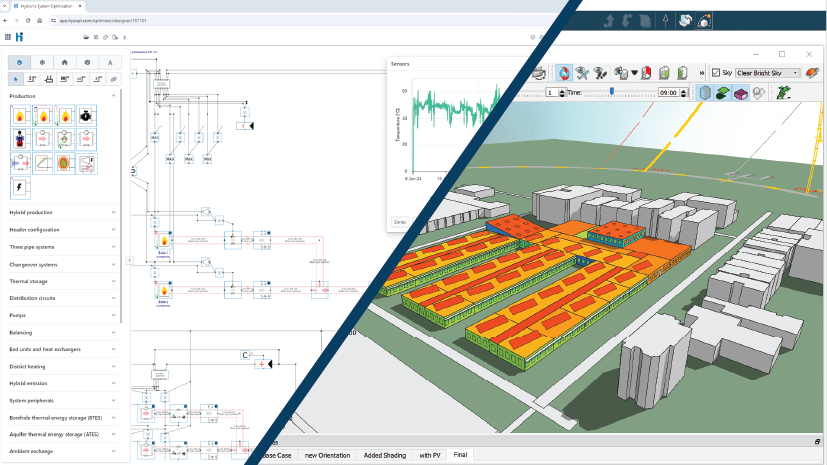This screenshot has width=827, height=465.
Task: Click the green running figure icon
Action: [x=784, y=93]
